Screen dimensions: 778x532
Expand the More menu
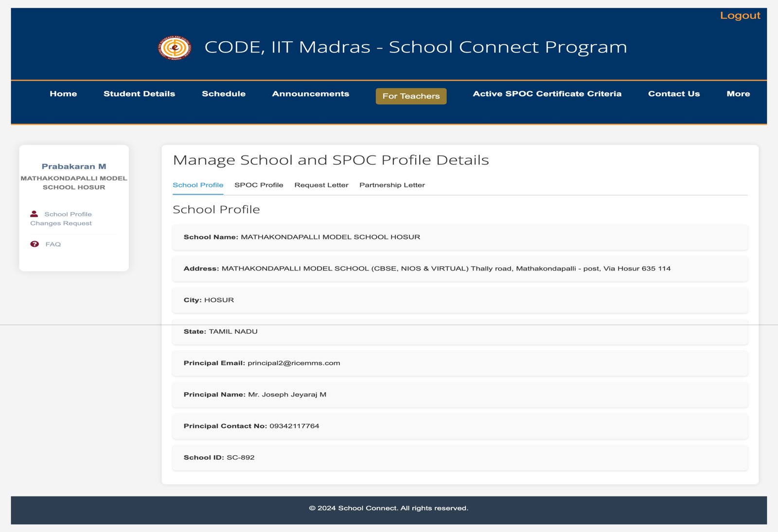tap(738, 94)
